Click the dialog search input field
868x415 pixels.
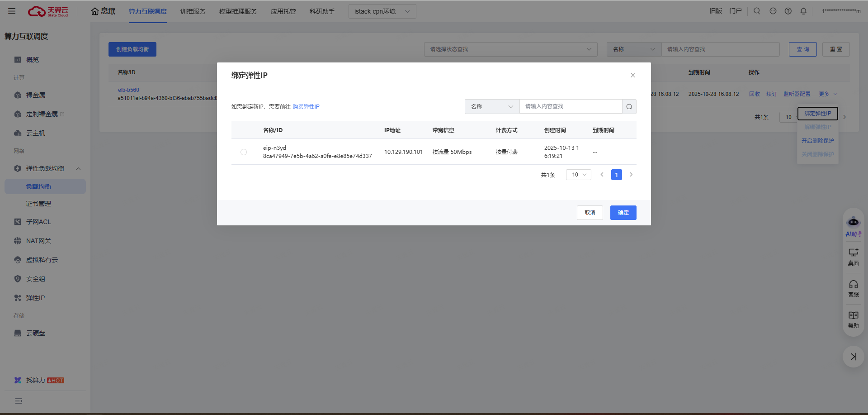point(571,107)
